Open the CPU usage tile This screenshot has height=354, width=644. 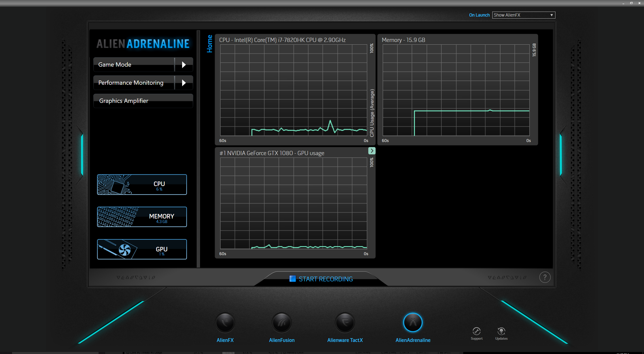tap(142, 184)
